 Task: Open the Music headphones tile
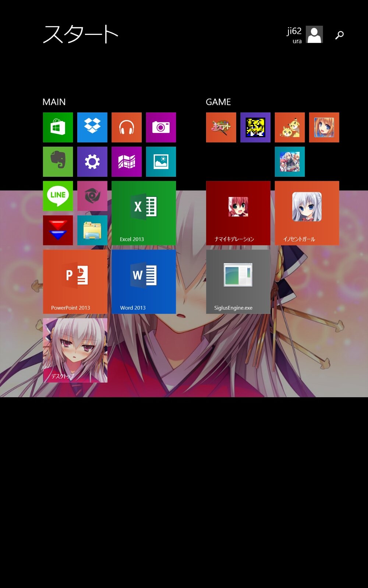pos(127,128)
